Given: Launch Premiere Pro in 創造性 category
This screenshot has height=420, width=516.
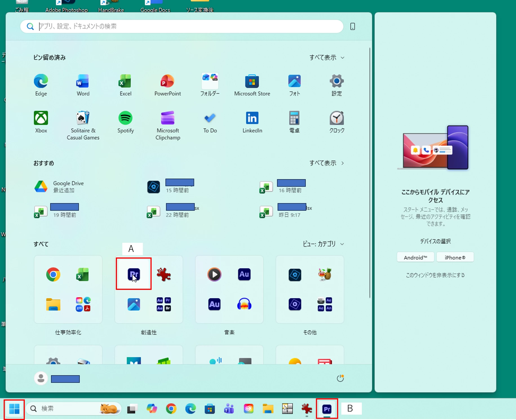Looking at the screenshot, I should click(x=134, y=274).
